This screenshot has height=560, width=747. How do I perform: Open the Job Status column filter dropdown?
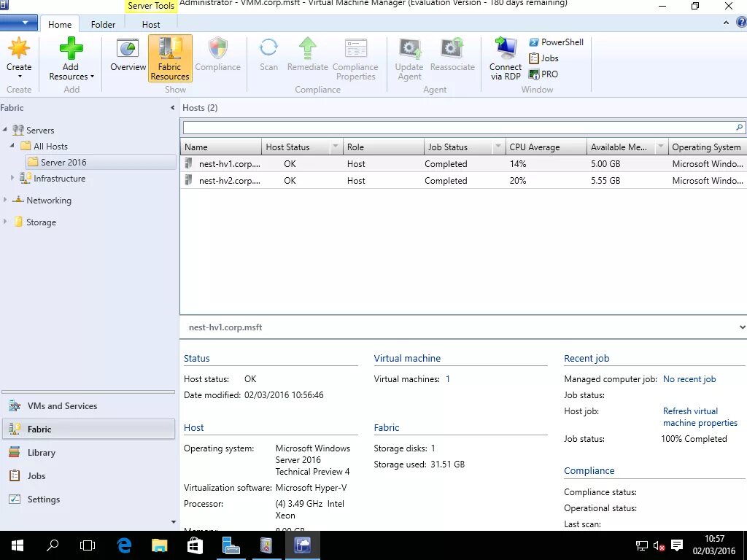(x=498, y=147)
